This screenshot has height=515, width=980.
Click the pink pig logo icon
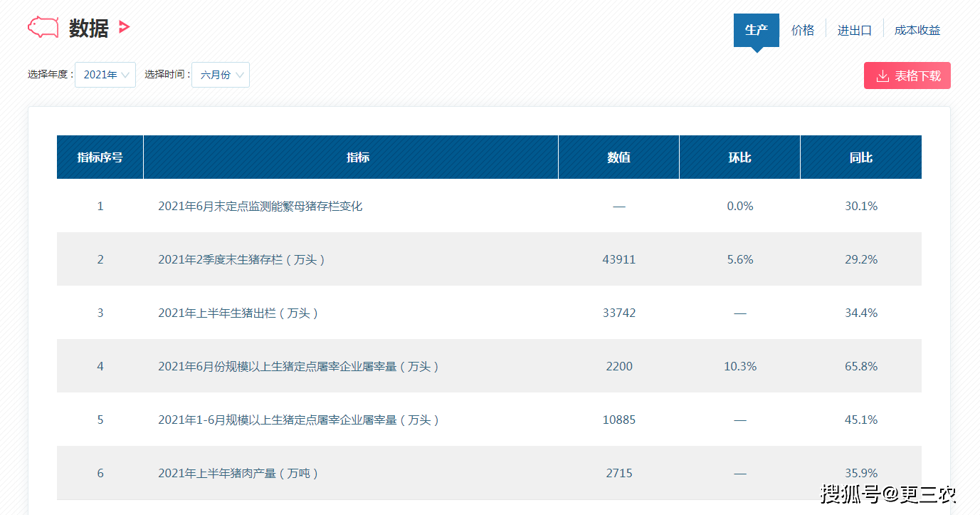point(43,27)
